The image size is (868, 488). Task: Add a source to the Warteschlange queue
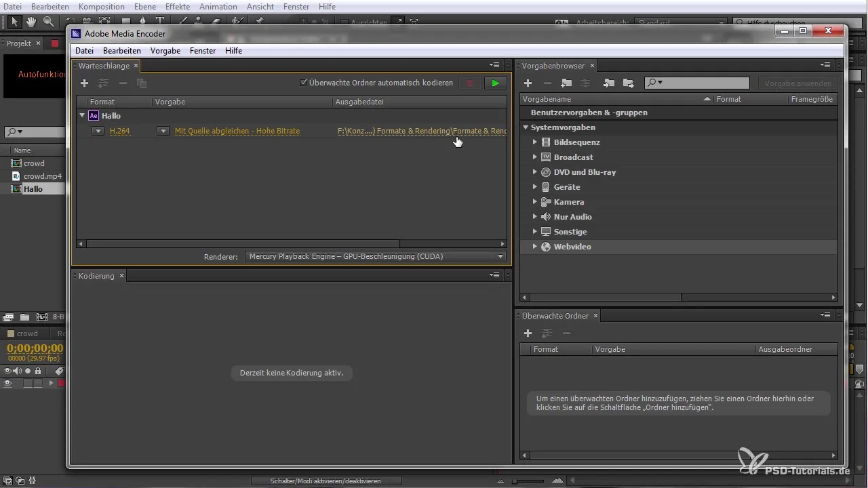(84, 83)
